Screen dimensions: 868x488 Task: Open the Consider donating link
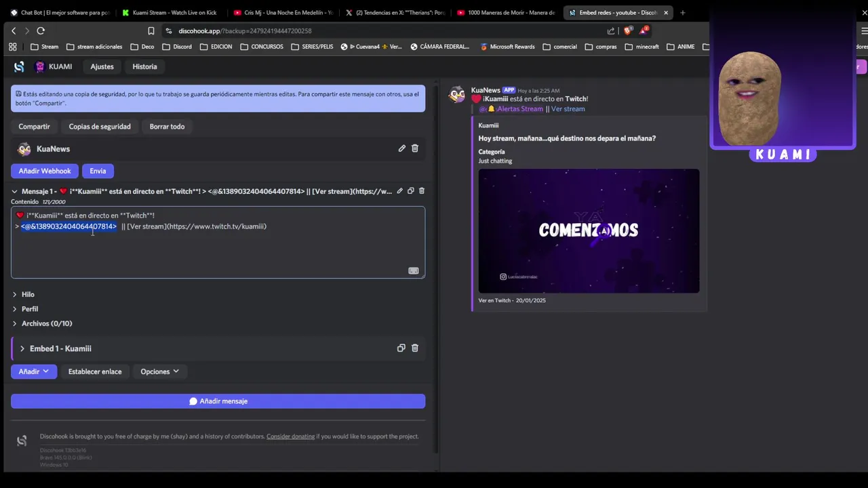point(290,436)
